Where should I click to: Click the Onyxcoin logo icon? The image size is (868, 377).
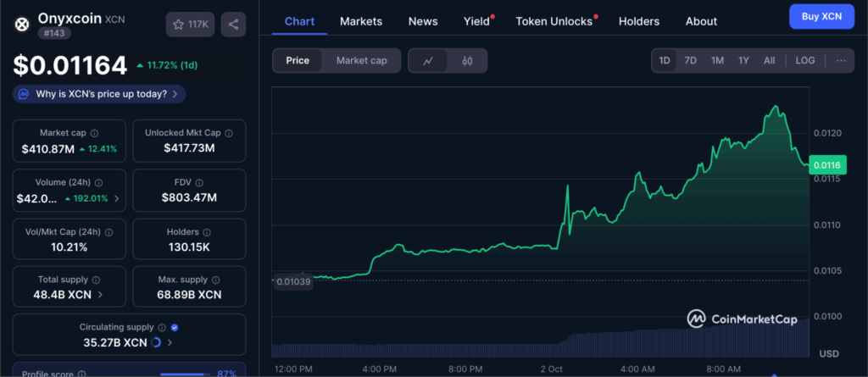point(22,24)
